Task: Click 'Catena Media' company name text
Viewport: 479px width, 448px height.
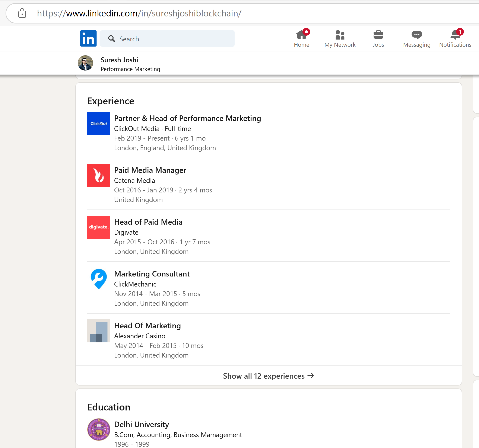Action: point(134,180)
